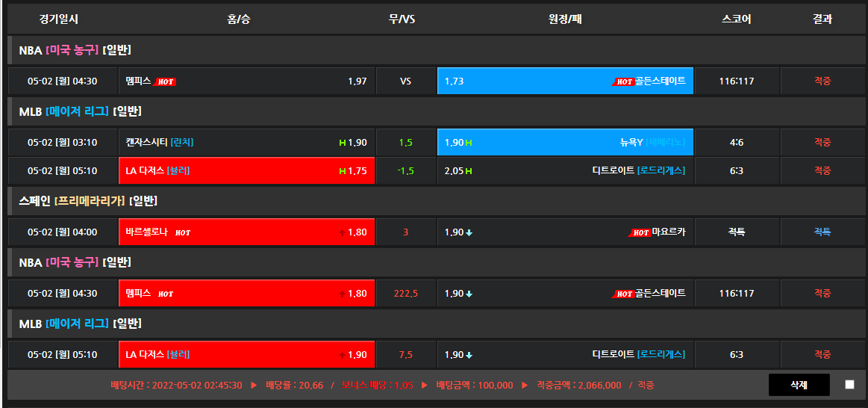This screenshot has height=408, width=868.
Task: Click the 222.5 over/under value
Action: click(x=405, y=294)
